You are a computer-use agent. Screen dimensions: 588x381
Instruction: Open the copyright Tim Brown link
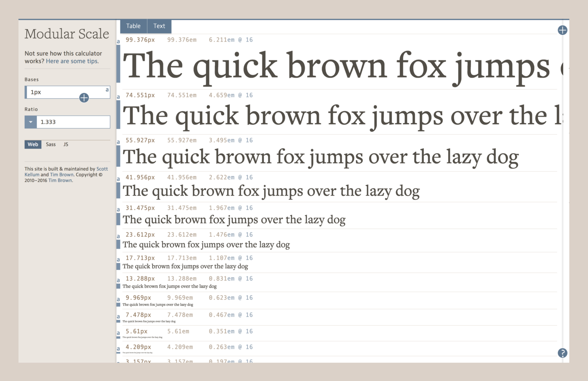pyautogui.click(x=60, y=181)
